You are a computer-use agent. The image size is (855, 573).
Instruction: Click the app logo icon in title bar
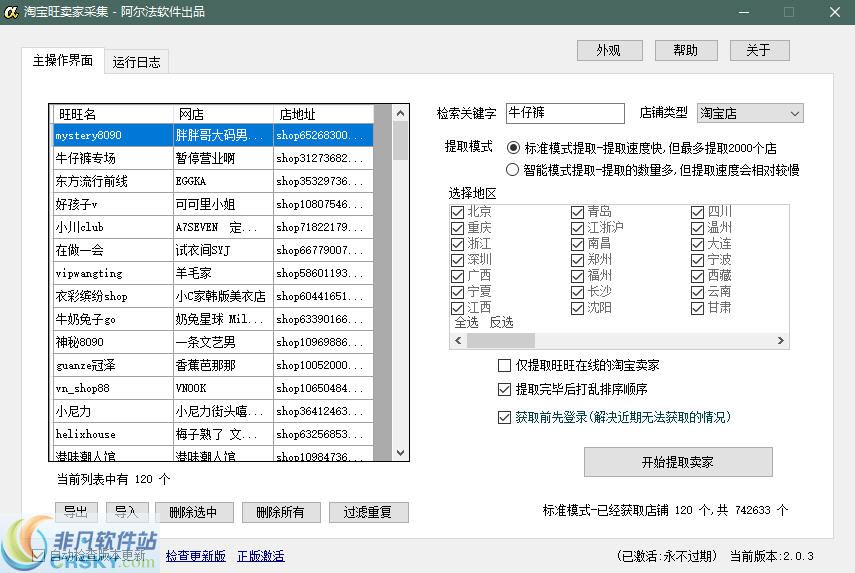[11, 11]
